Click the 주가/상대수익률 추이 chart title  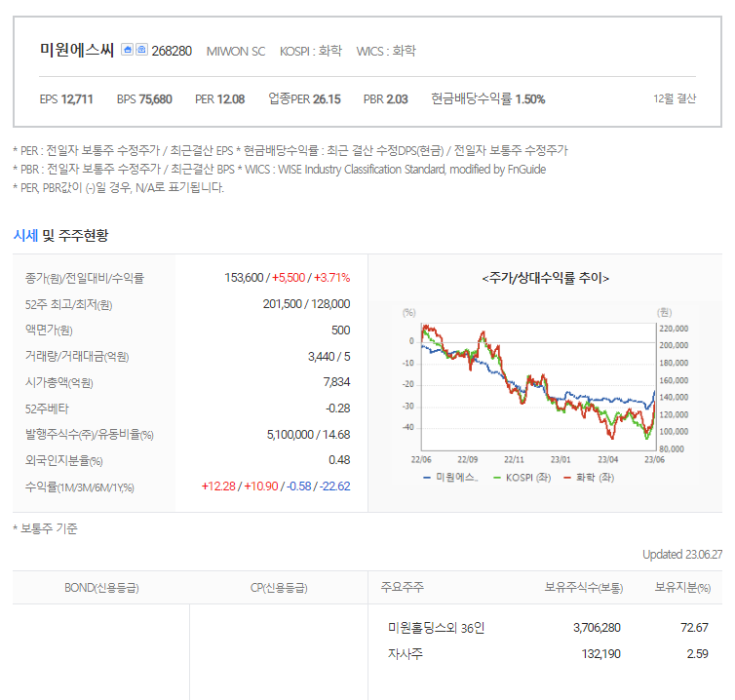tap(546, 278)
